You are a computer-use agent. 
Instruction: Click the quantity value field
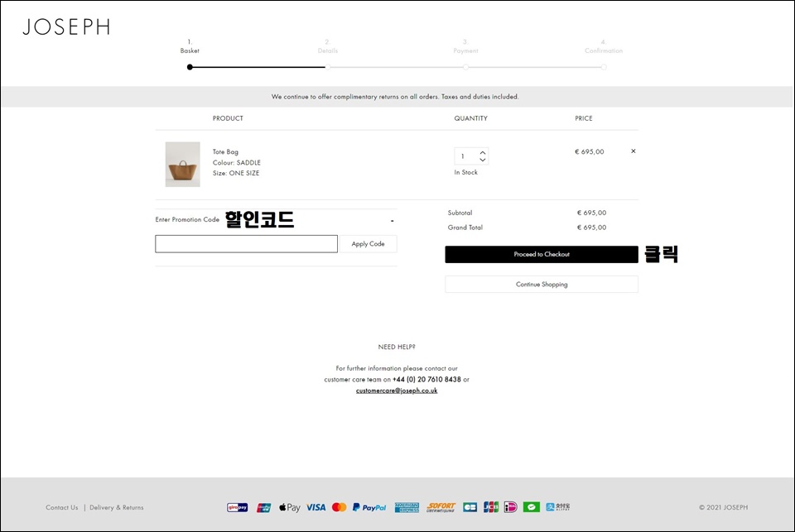click(x=466, y=156)
